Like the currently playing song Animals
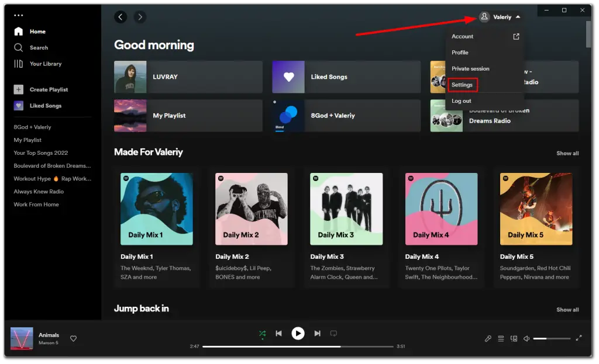This screenshot has height=364, width=599. point(74,338)
